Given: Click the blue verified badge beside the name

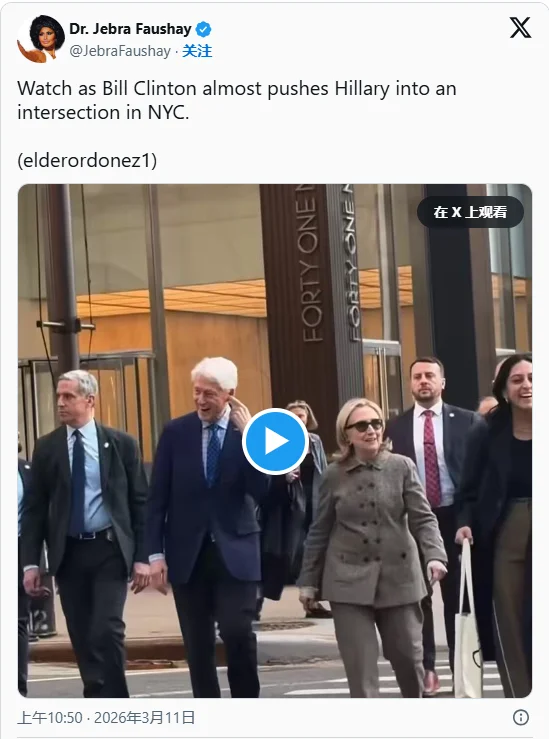Looking at the screenshot, I should 204,29.
